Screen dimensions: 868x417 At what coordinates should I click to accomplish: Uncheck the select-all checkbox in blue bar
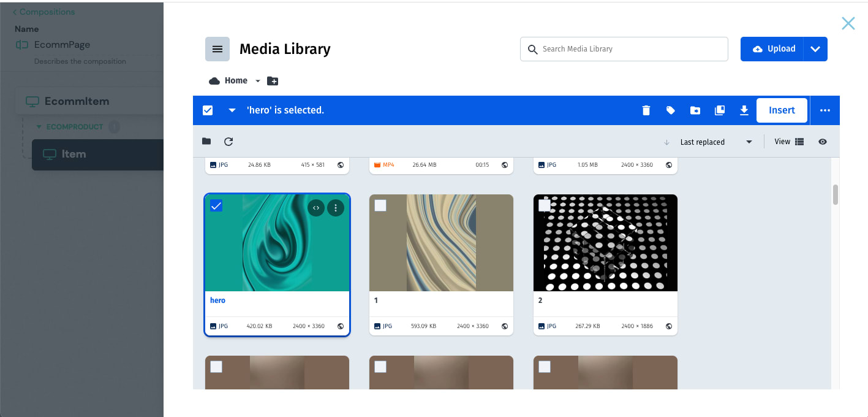pos(208,110)
